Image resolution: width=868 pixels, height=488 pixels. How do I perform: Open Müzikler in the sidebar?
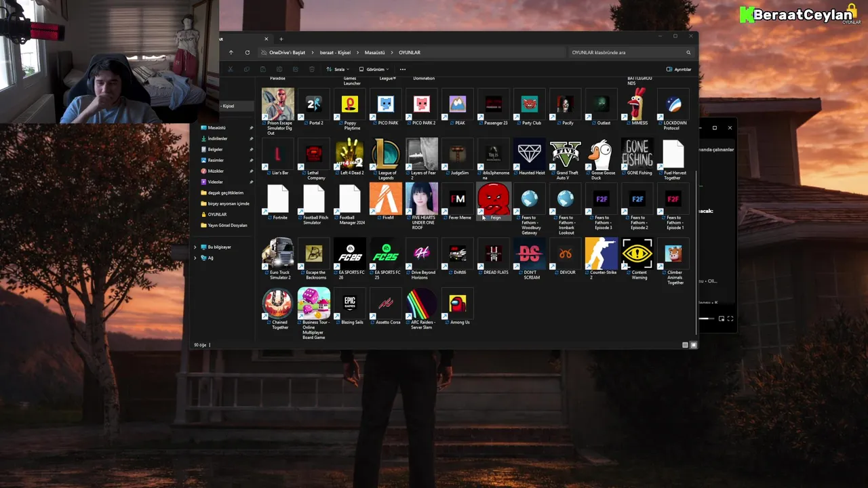click(226, 171)
